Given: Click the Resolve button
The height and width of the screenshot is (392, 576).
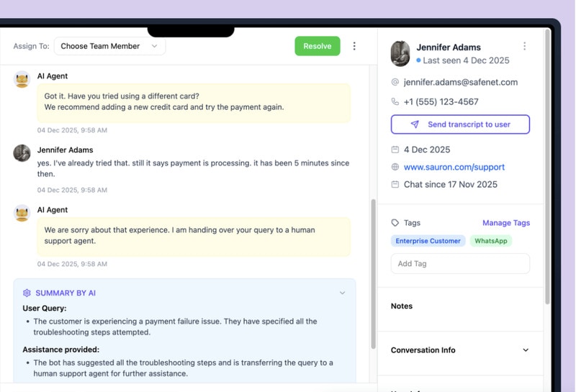Looking at the screenshot, I should [317, 46].
